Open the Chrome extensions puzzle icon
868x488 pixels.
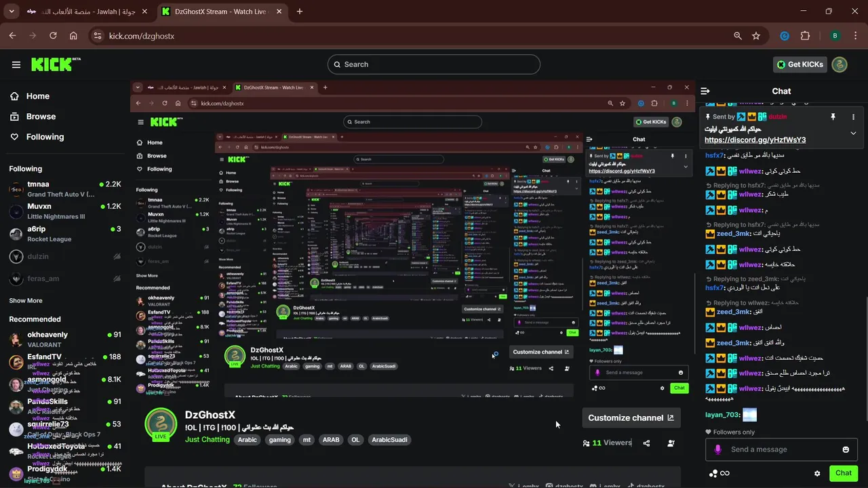[x=806, y=36]
